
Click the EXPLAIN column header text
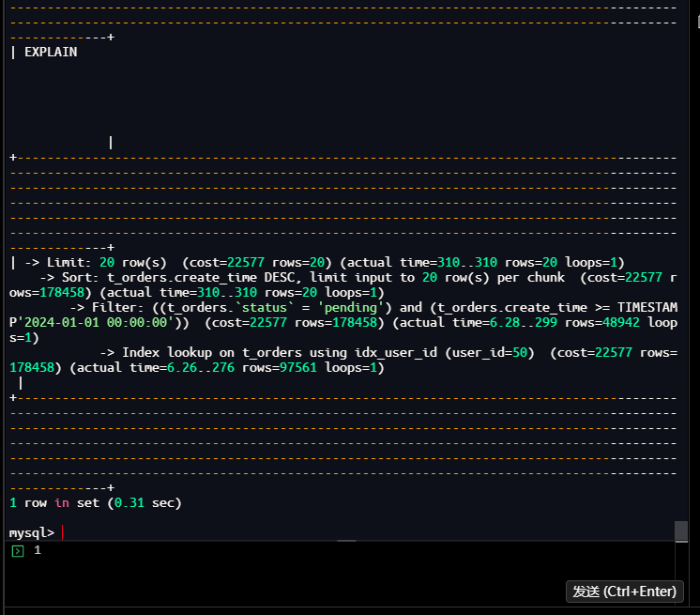[x=51, y=53]
